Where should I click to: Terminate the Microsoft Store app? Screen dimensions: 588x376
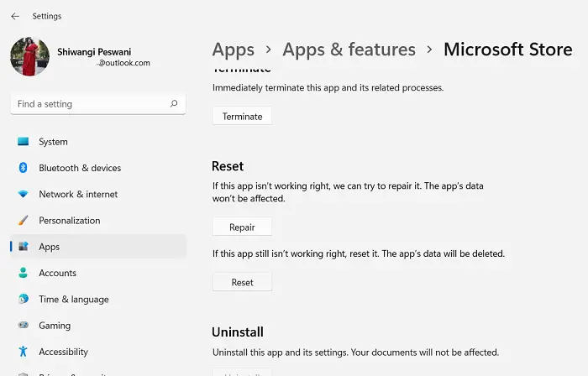click(x=242, y=117)
